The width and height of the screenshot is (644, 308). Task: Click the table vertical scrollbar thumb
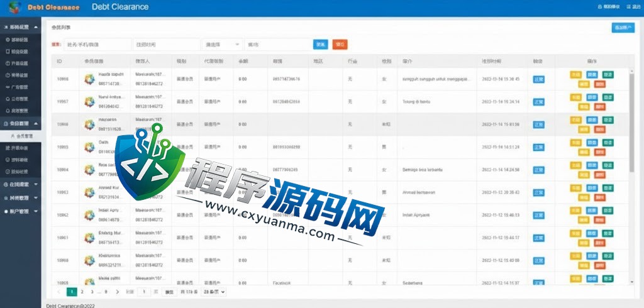(x=631, y=123)
